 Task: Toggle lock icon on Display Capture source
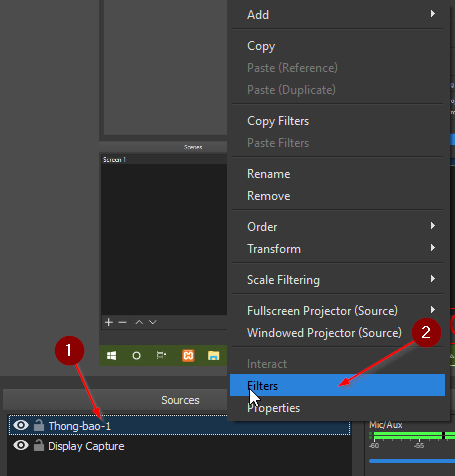(x=39, y=445)
